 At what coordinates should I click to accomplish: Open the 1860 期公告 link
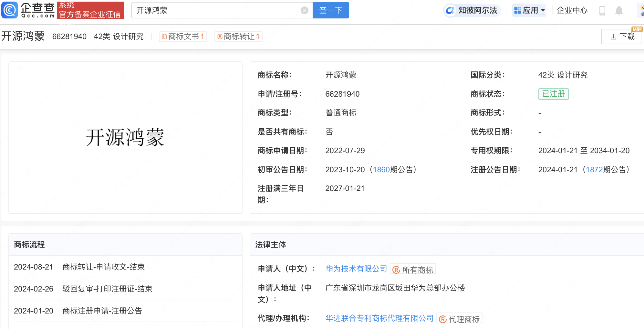pyautogui.click(x=381, y=170)
